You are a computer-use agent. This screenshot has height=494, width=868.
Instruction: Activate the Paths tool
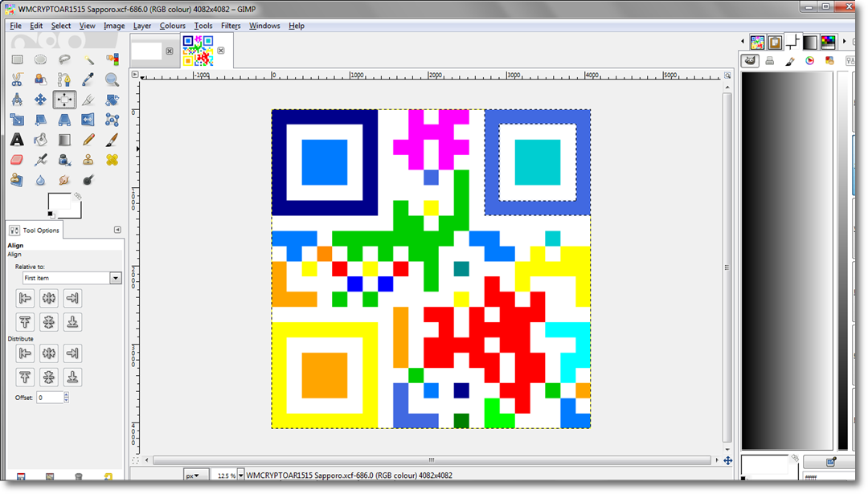coord(64,80)
